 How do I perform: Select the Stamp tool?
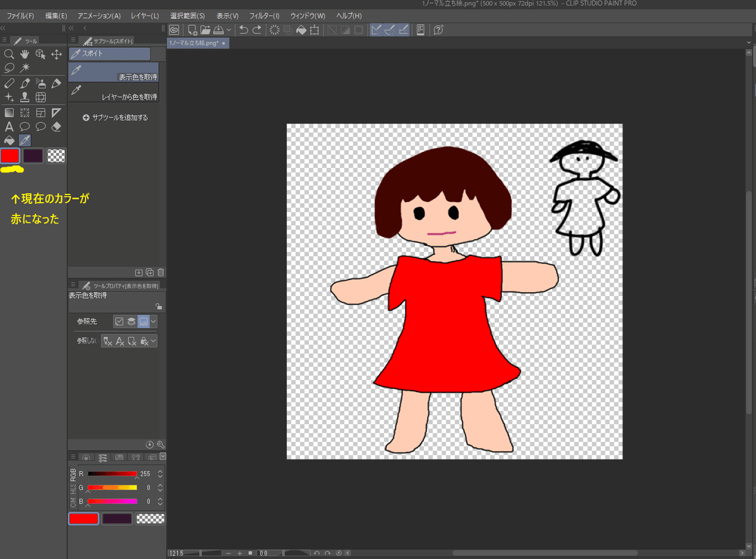pyautogui.click(x=25, y=97)
